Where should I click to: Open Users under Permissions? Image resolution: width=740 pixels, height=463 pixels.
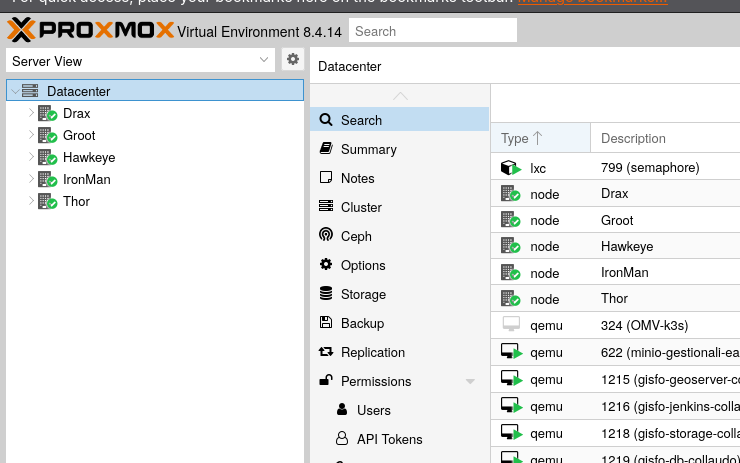point(373,410)
